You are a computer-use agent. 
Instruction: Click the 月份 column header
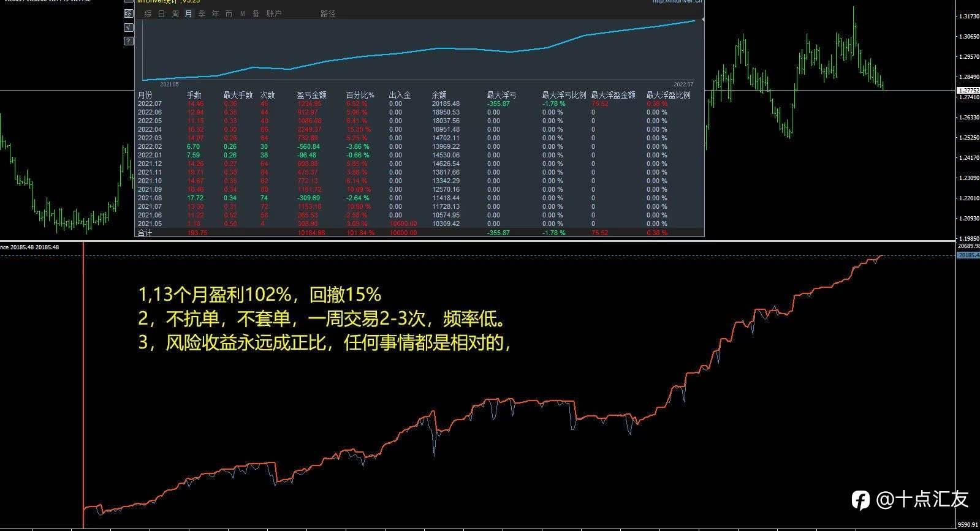pyautogui.click(x=145, y=95)
